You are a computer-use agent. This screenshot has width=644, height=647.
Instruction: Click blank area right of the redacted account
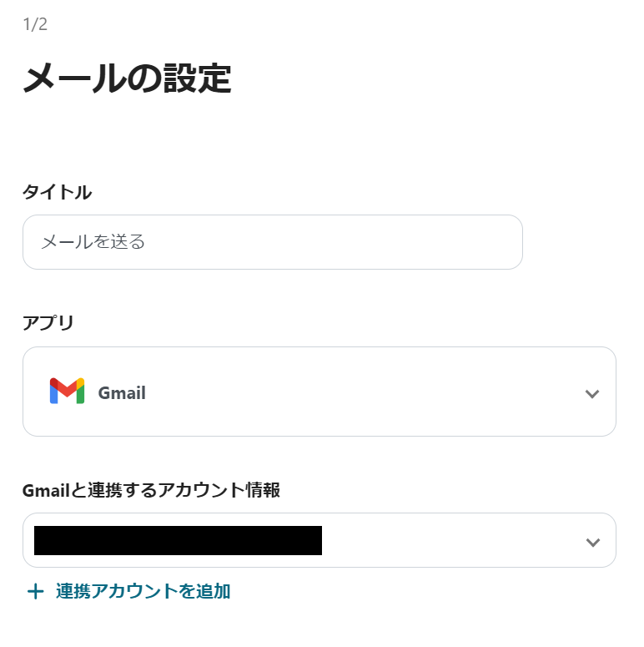point(450,541)
